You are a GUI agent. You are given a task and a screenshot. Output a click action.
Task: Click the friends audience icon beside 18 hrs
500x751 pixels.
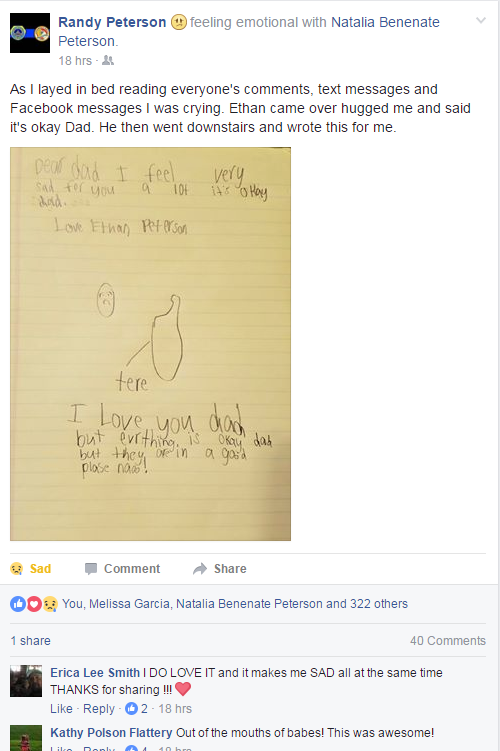pos(108,60)
